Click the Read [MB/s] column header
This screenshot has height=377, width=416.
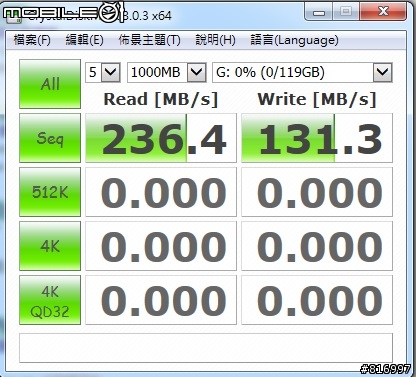pos(161,99)
